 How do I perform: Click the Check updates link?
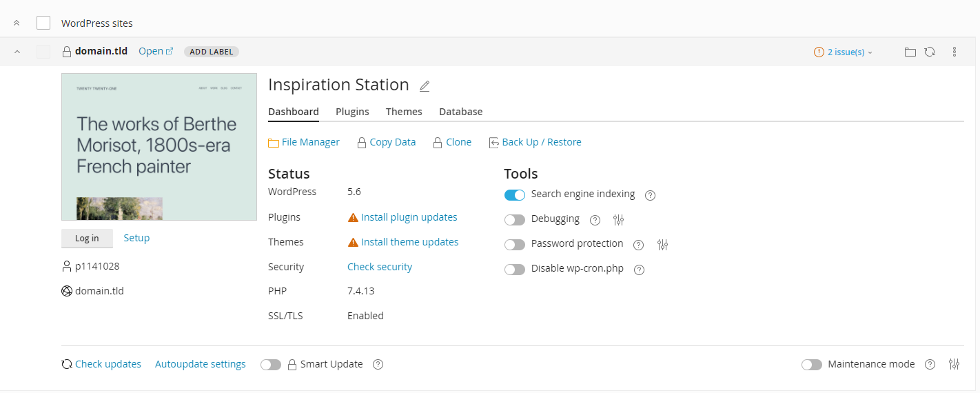[108, 364]
